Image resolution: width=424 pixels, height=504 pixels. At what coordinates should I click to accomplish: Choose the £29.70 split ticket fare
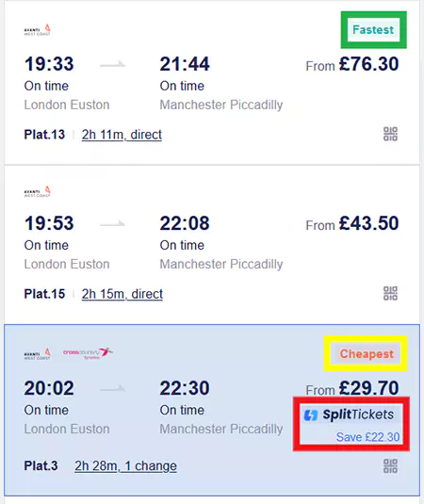point(368,388)
